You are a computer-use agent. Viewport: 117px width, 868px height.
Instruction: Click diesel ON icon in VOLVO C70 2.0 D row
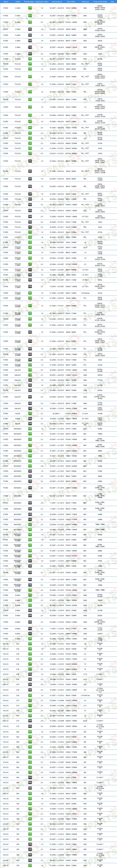[x=30, y=721]
